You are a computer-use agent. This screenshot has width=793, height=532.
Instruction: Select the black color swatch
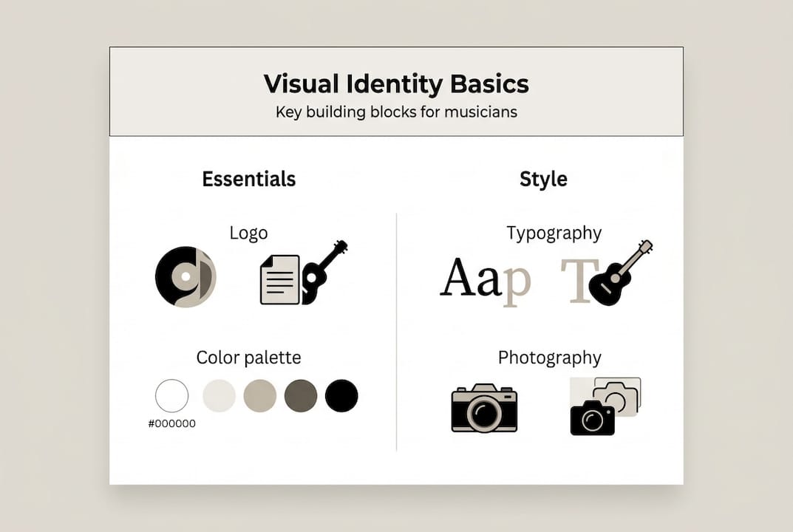point(341,396)
